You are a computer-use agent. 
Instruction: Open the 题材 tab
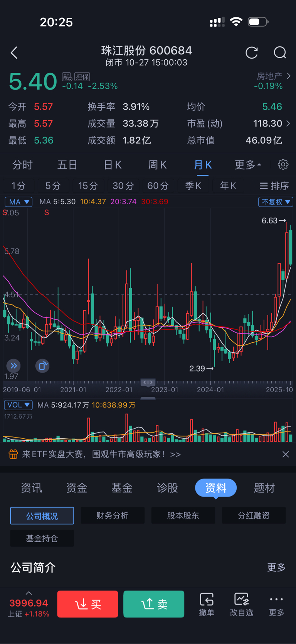tap(264, 488)
